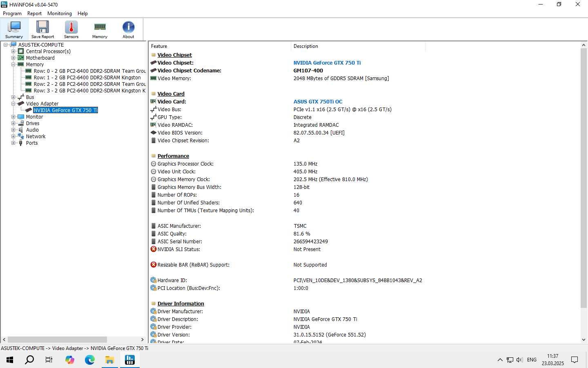Open the Sensors thermometer icon
588x368 pixels.
pyautogui.click(x=71, y=29)
